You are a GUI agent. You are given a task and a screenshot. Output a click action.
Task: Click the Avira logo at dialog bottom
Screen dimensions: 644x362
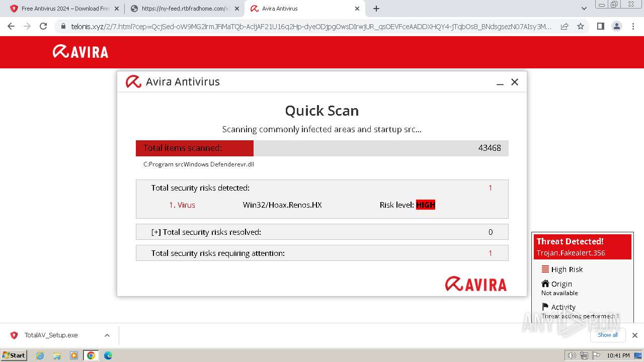[476, 284]
